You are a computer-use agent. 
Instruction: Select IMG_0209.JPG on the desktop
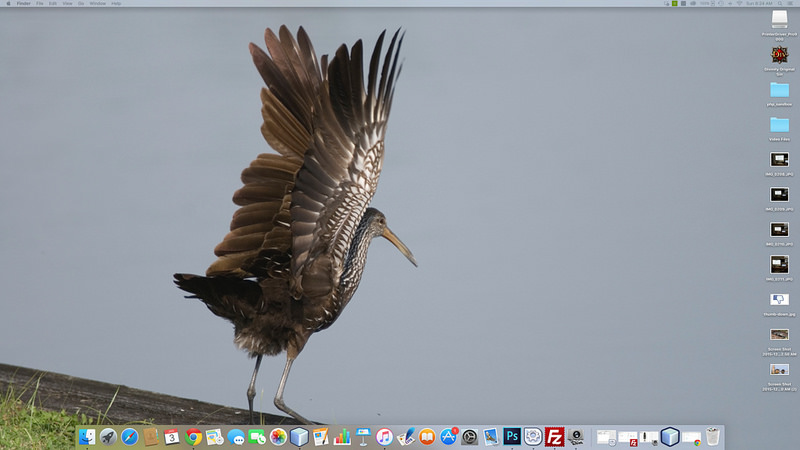[779, 194]
